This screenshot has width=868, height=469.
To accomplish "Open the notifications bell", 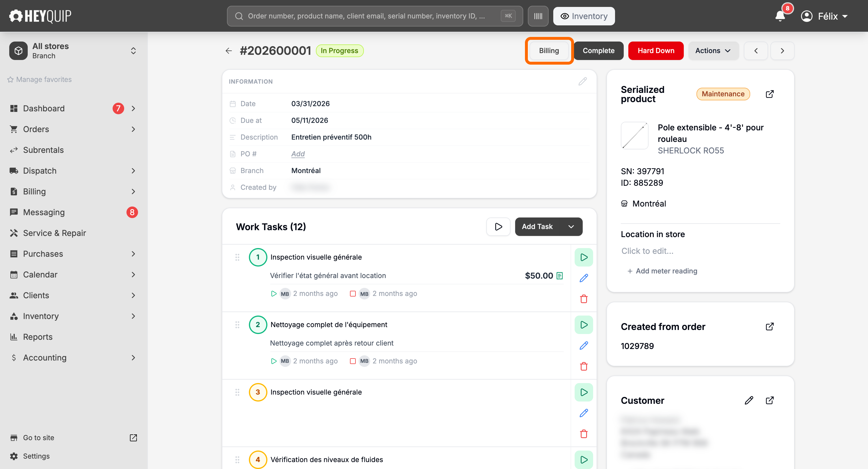I will pyautogui.click(x=780, y=16).
